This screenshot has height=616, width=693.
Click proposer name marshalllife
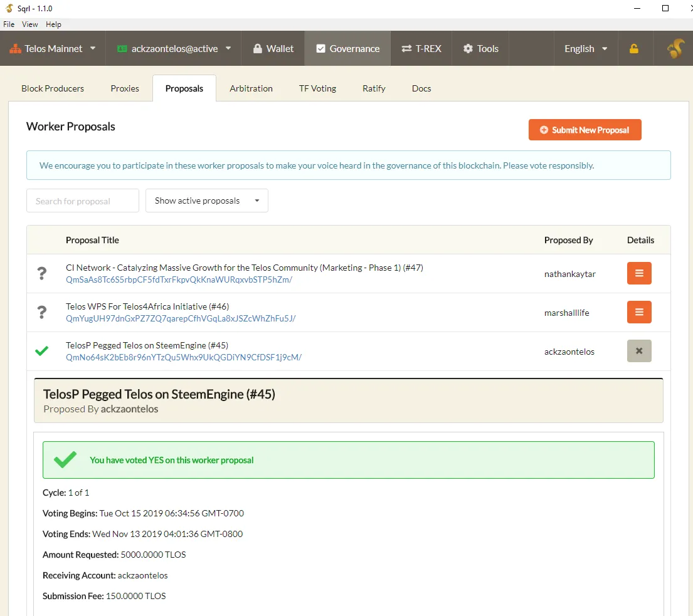click(x=566, y=313)
